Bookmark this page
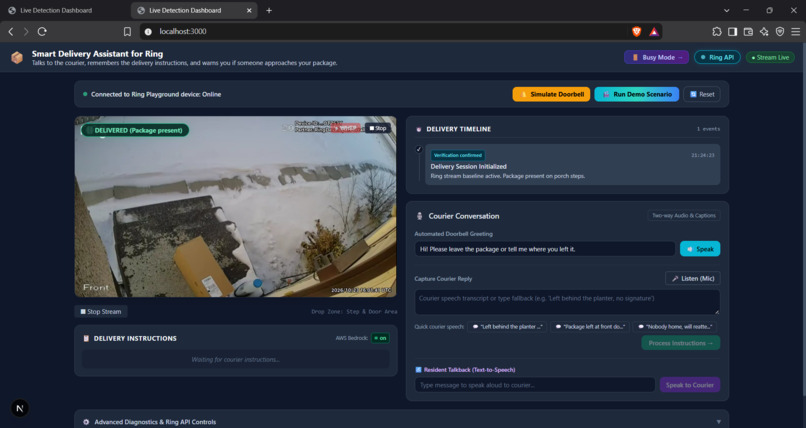Image resolution: width=806 pixels, height=428 pixels. tap(127, 31)
